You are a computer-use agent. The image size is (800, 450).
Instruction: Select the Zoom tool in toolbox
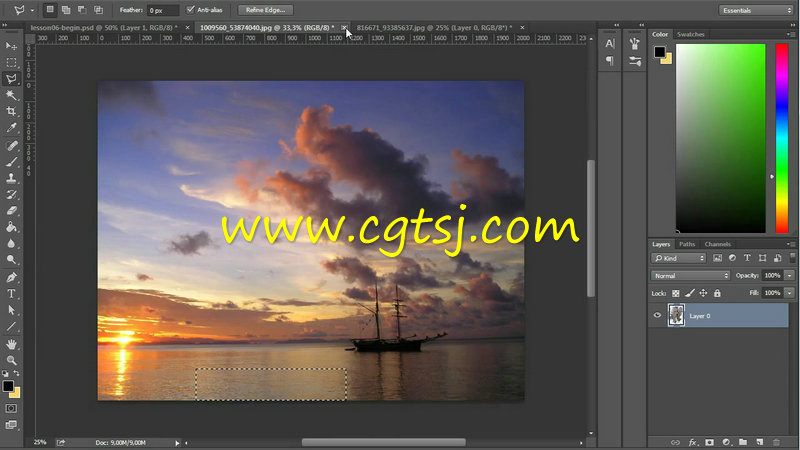pyautogui.click(x=11, y=360)
